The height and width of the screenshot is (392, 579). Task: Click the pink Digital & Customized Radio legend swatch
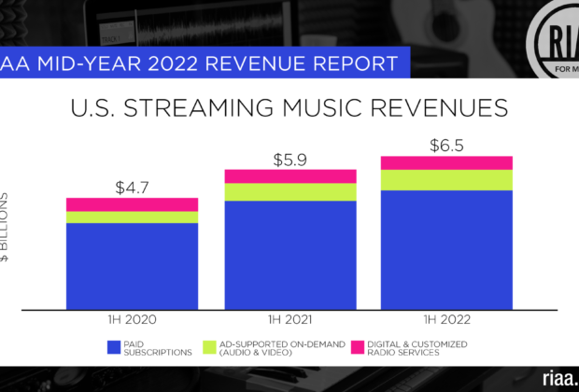coord(358,348)
